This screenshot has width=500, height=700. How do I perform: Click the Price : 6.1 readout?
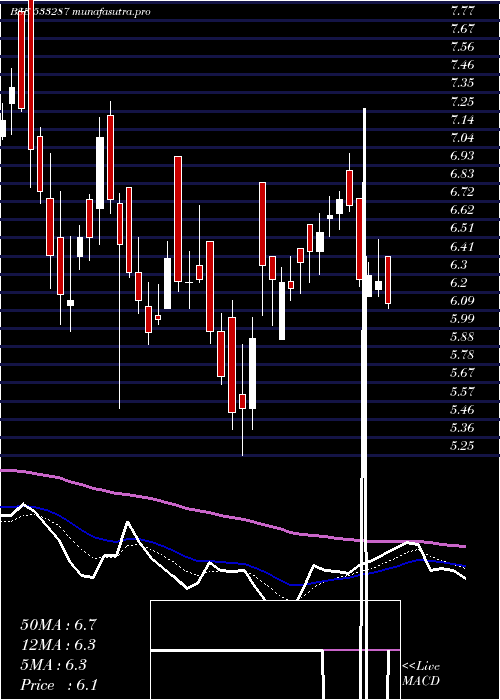[x=59, y=685]
